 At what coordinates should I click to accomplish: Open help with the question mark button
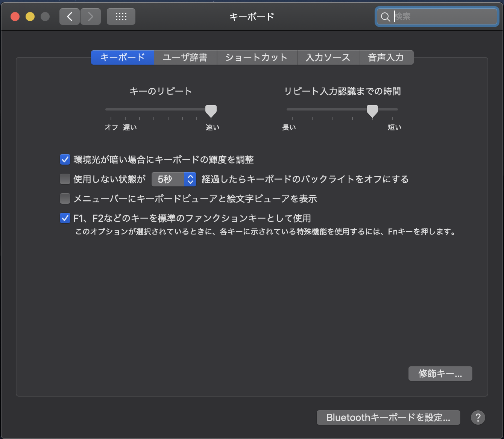(x=478, y=418)
